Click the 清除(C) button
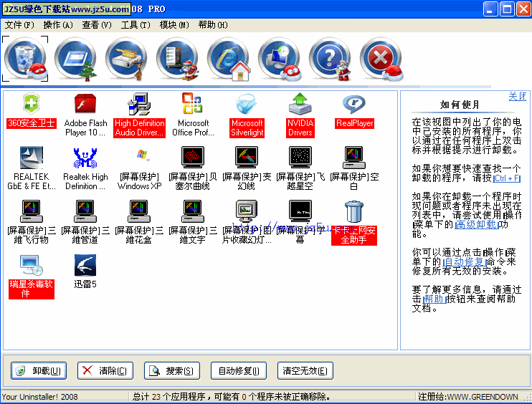This screenshot has width=532, height=404. click(105, 371)
